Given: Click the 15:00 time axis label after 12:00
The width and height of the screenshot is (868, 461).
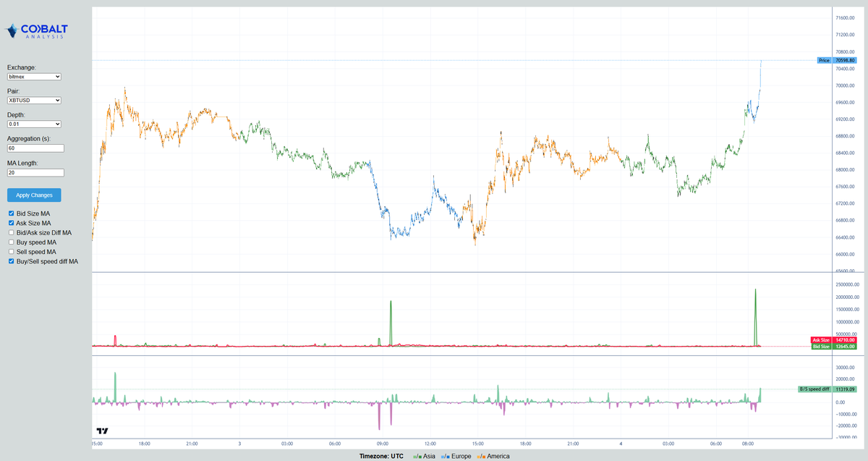Looking at the screenshot, I should coord(478,443).
